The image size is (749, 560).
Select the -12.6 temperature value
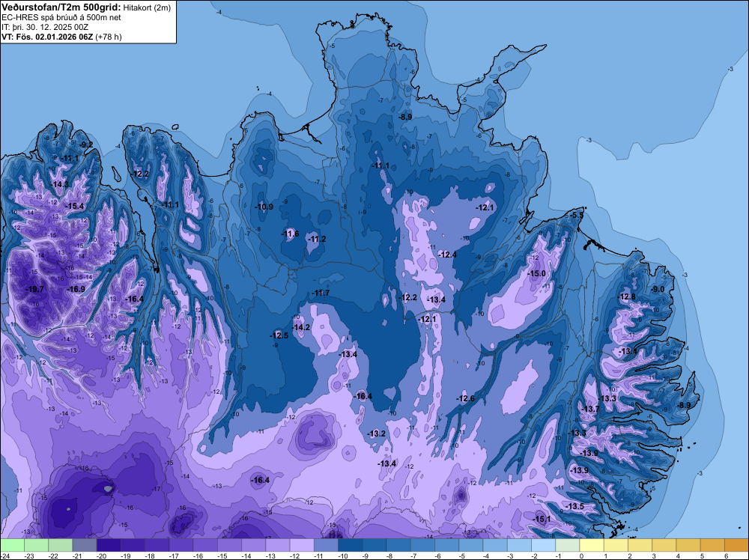pos(465,398)
